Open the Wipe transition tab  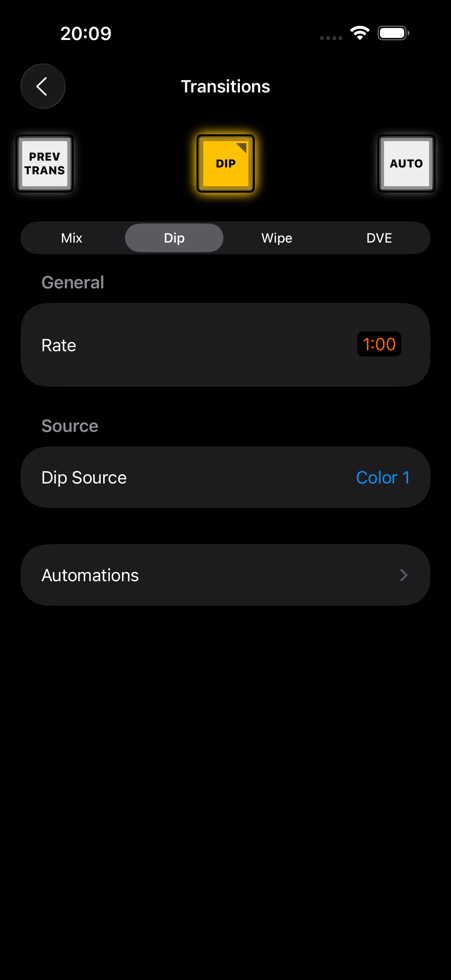click(x=277, y=238)
